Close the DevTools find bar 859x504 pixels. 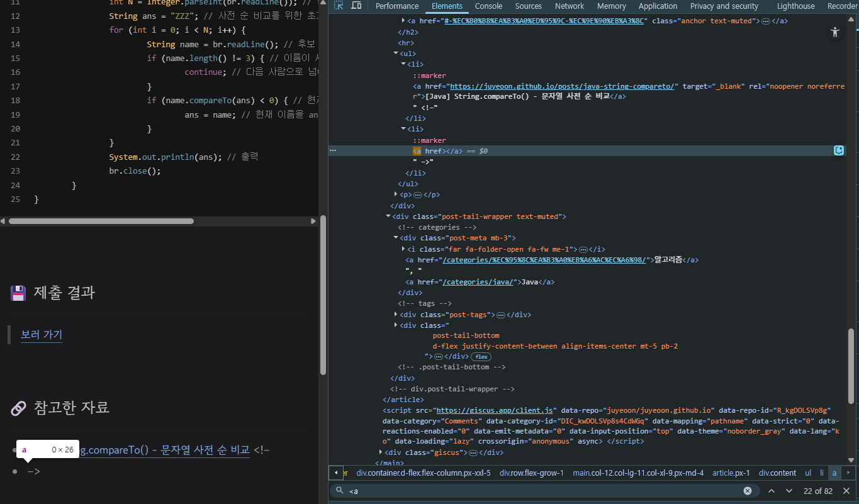[x=846, y=491]
